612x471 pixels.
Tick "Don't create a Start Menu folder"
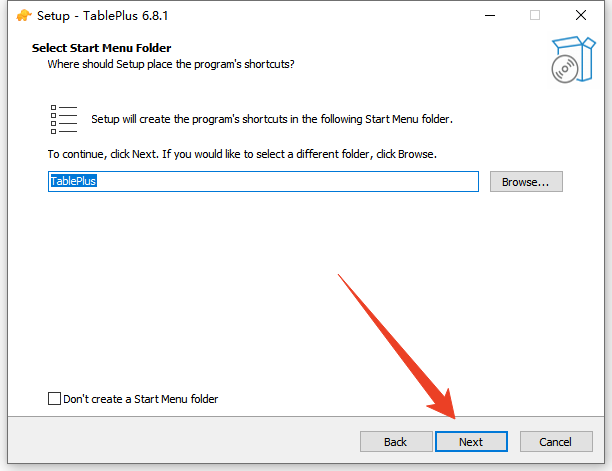(x=54, y=399)
